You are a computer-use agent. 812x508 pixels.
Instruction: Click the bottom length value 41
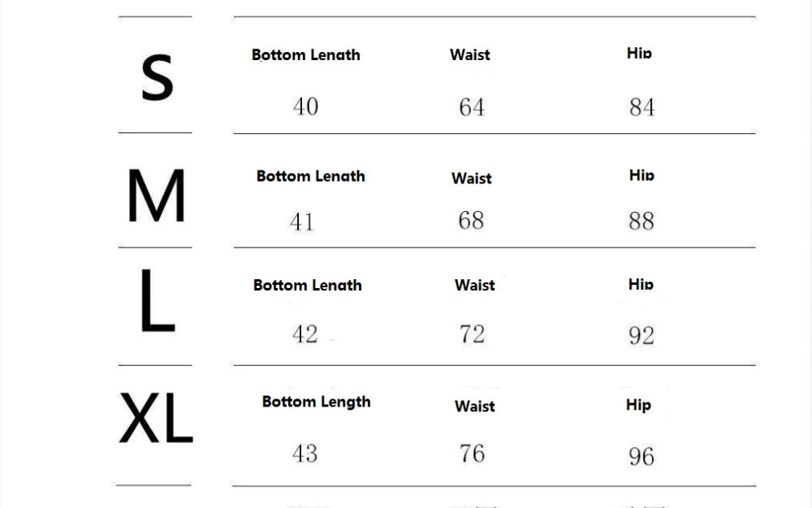(302, 221)
